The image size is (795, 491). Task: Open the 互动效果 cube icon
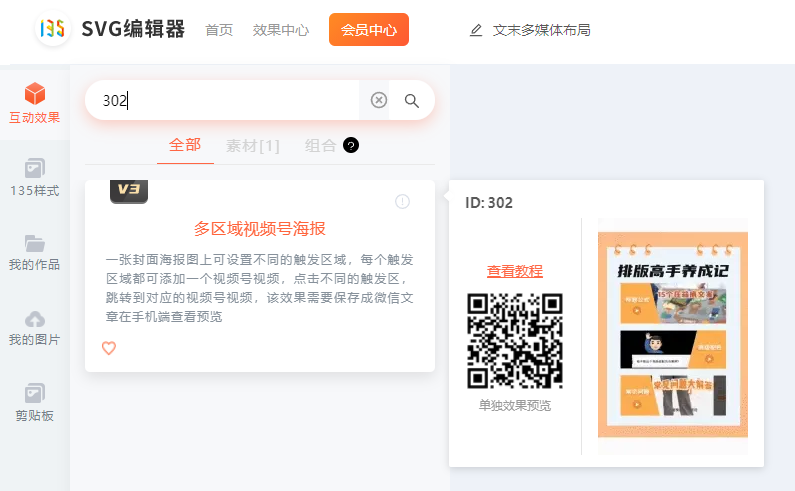pos(35,93)
